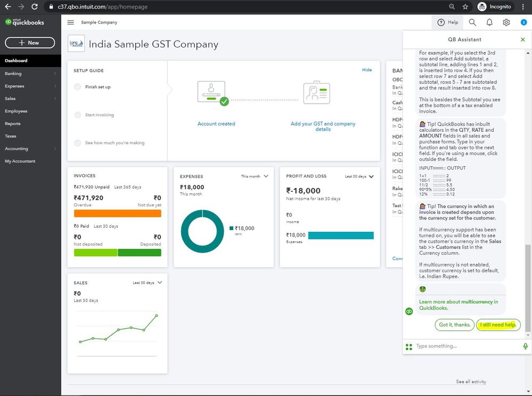532x396 pixels.
Task: Click the + New button
Action: [30, 43]
